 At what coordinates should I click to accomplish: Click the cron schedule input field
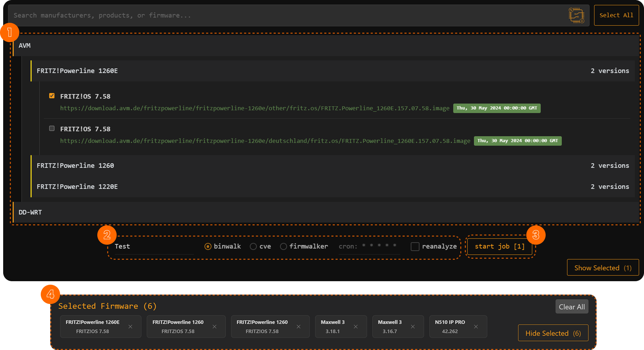coord(369,246)
